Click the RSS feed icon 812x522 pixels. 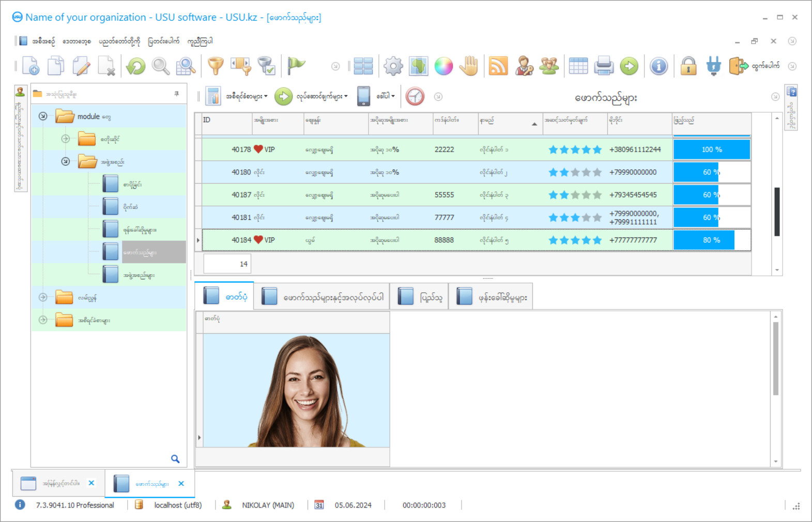pyautogui.click(x=498, y=66)
